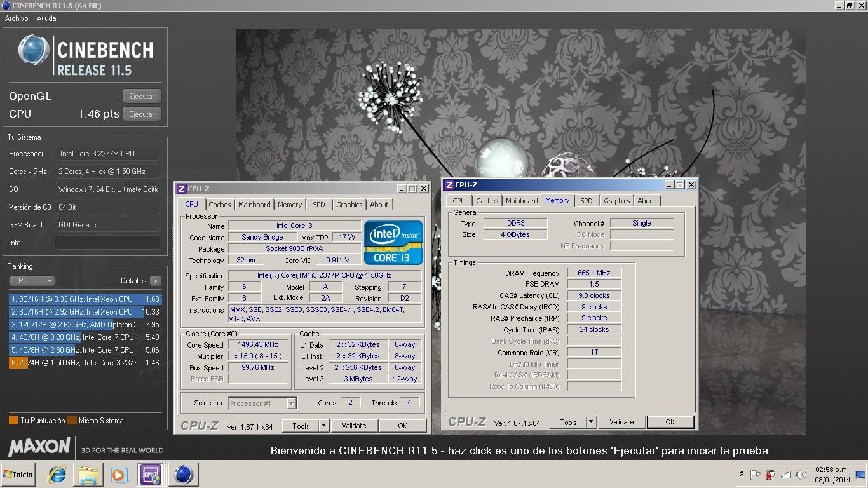Click Tools button in left CPU-Z window

click(301, 426)
